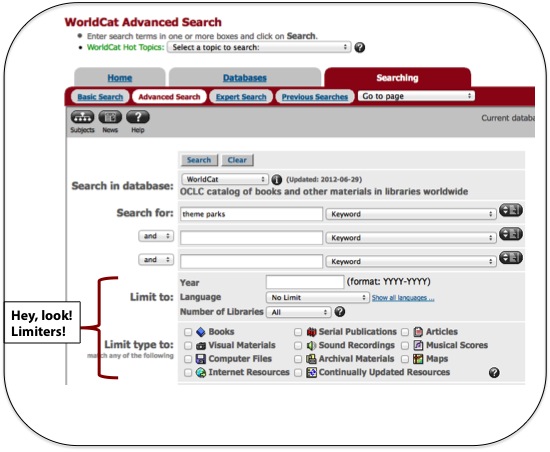Click help icon next to Number of Libraries
The width and height of the screenshot is (550, 452).
340,311
